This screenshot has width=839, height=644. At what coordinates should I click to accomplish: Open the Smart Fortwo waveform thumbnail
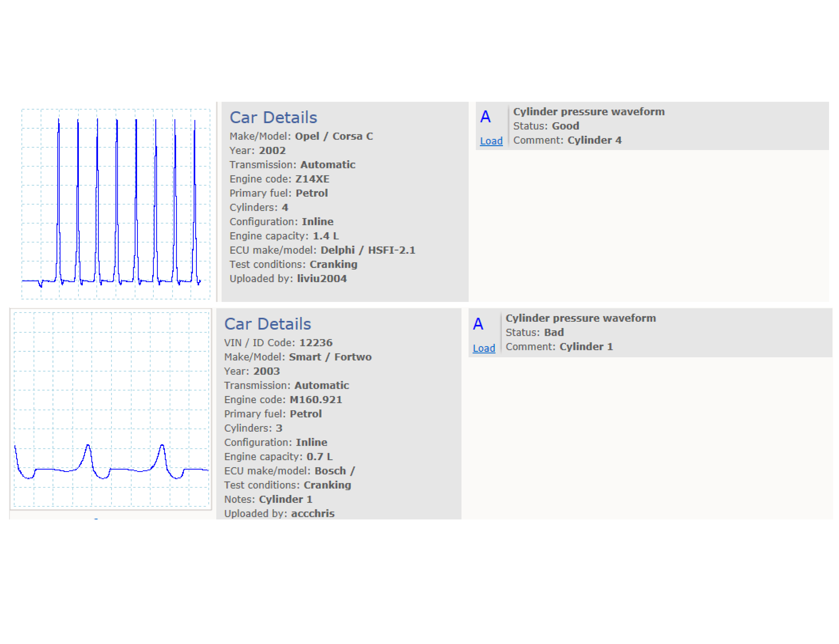[x=111, y=409]
